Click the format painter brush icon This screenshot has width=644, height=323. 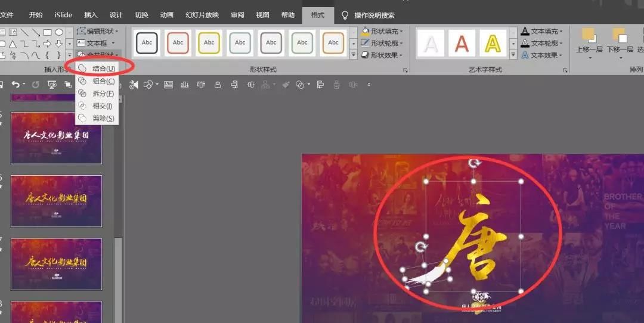pyautogui.click(x=286, y=85)
